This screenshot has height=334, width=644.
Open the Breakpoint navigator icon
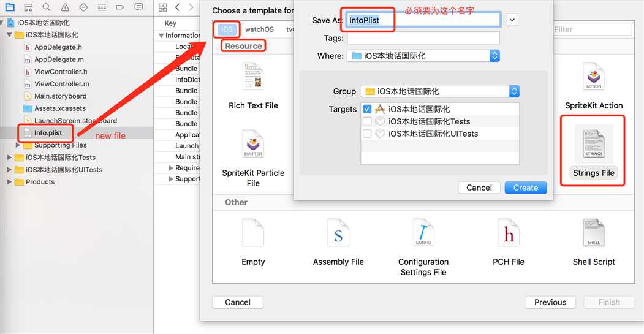click(120, 7)
